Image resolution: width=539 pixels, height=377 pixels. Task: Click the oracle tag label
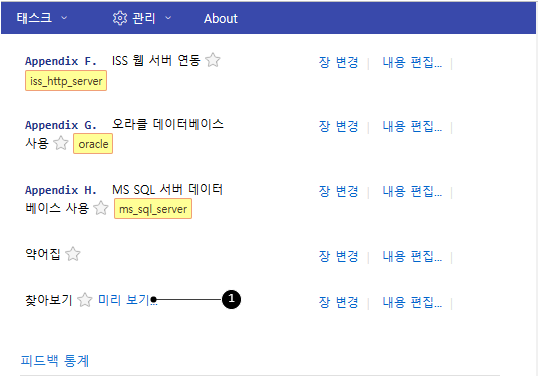[x=93, y=144]
